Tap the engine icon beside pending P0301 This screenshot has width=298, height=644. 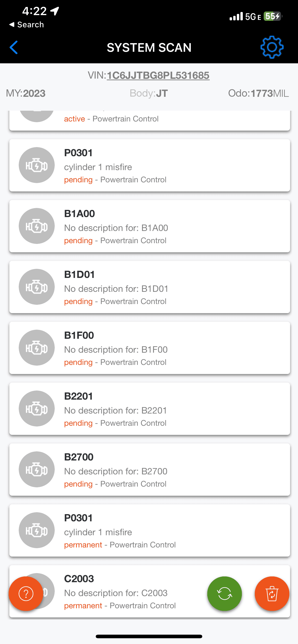pyautogui.click(x=37, y=165)
